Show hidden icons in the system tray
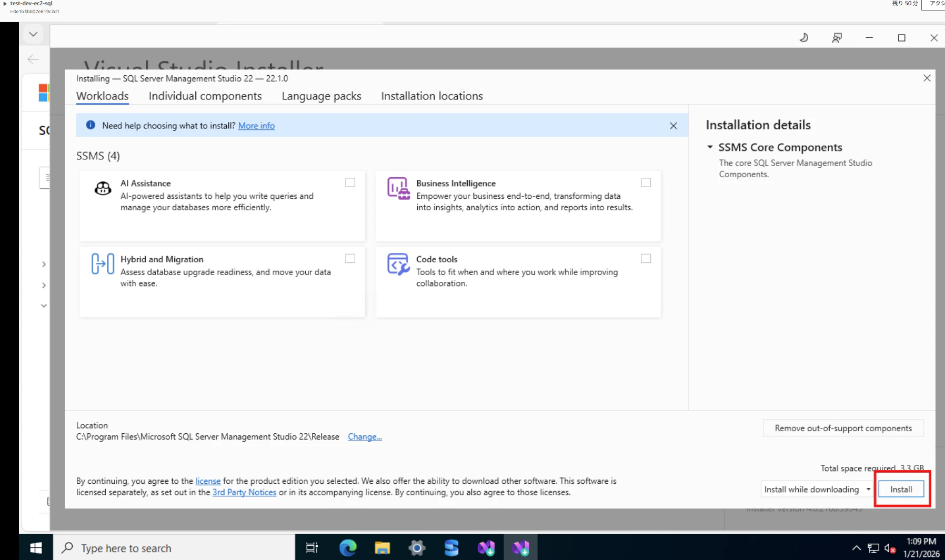The image size is (945, 560). tap(856, 548)
